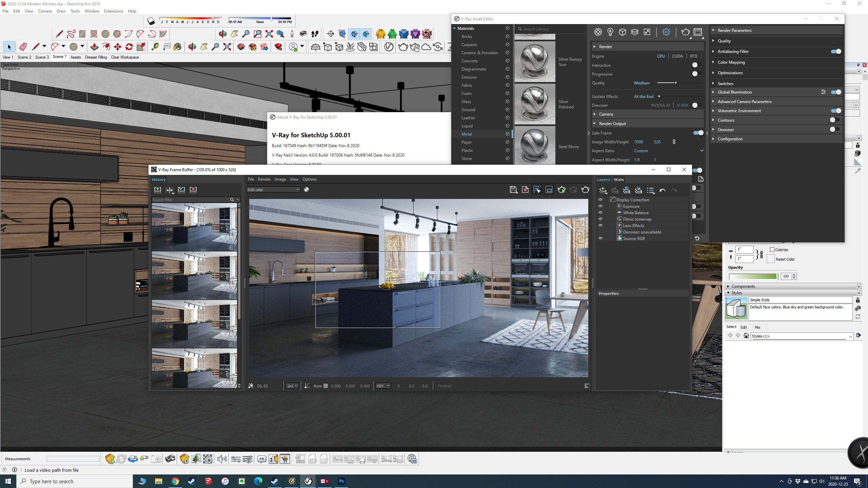This screenshot has height=488, width=868.
Task: Select RTX engine option
Action: coord(694,56)
